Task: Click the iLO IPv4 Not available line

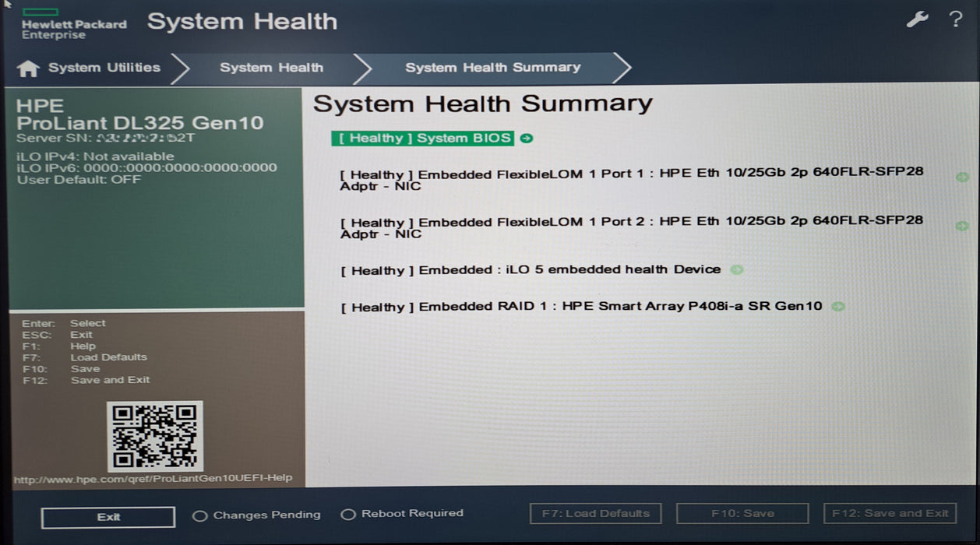Action: click(96, 156)
